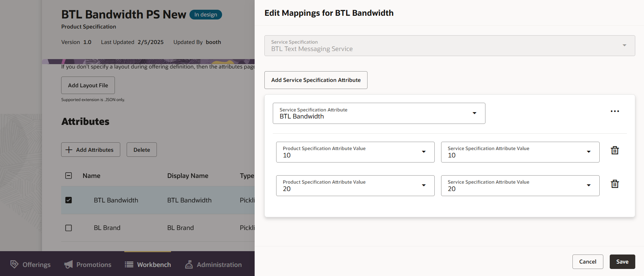Open the disabled Service Specification combo box

click(x=449, y=46)
